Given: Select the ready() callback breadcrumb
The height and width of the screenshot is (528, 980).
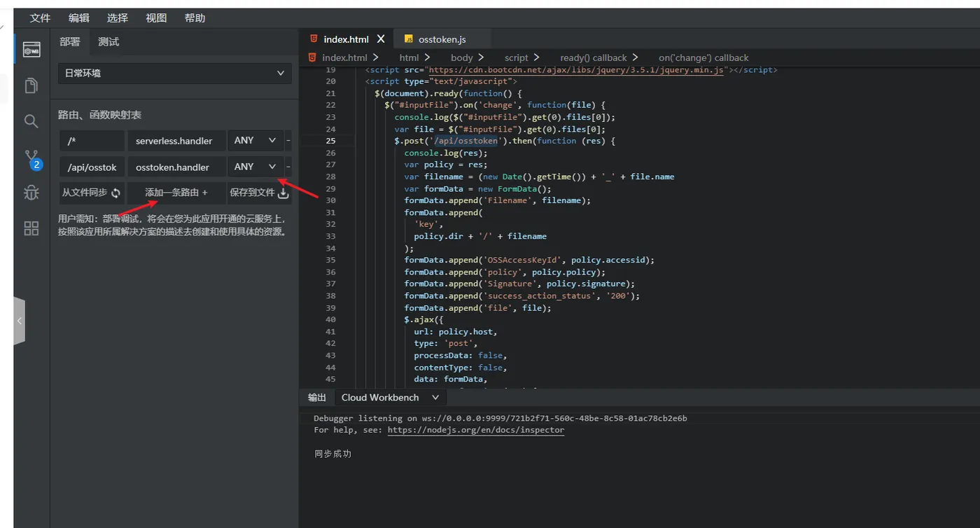Looking at the screenshot, I should [x=594, y=57].
